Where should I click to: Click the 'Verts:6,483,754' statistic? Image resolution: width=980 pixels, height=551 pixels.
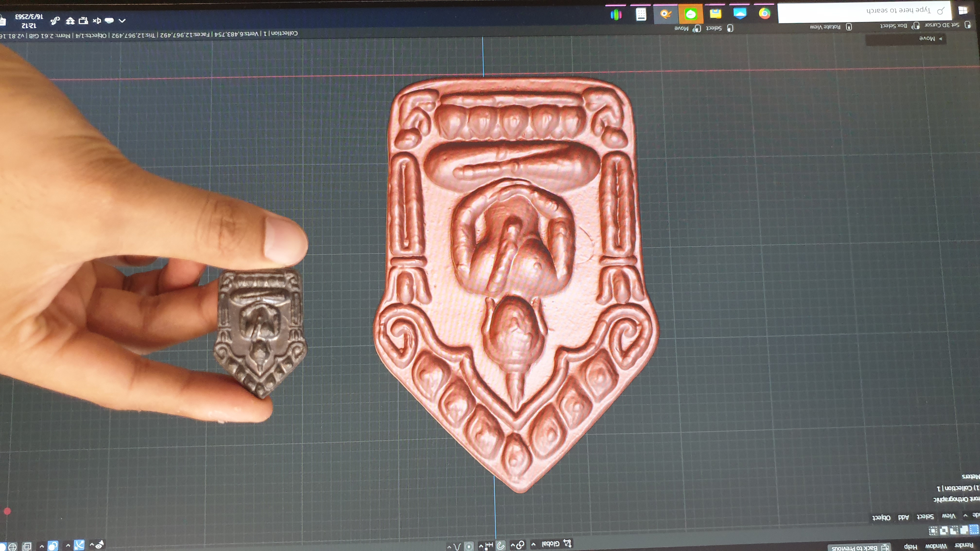click(237, 34)
